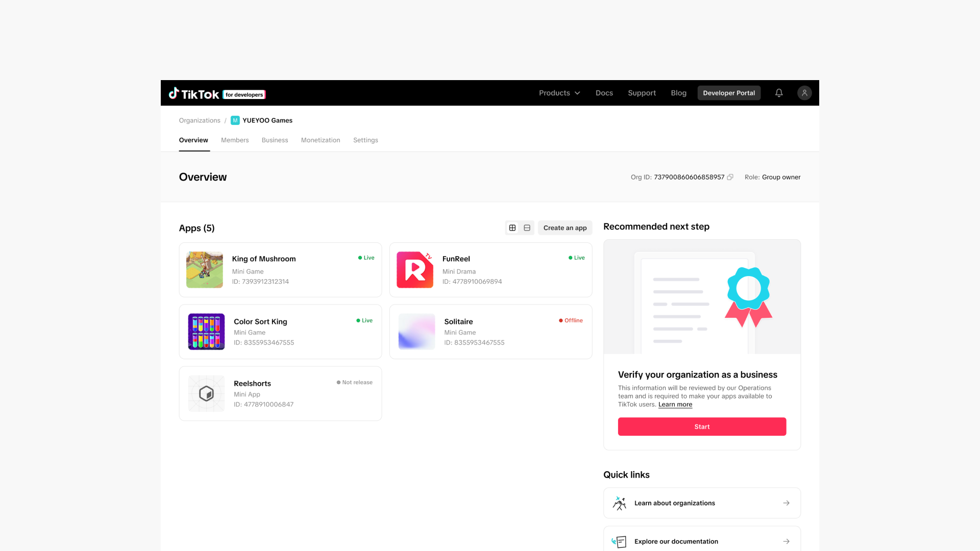Click Solitaire's Offline status
The width and height of the screenshot is (980, 551).
tap(571, 320)
